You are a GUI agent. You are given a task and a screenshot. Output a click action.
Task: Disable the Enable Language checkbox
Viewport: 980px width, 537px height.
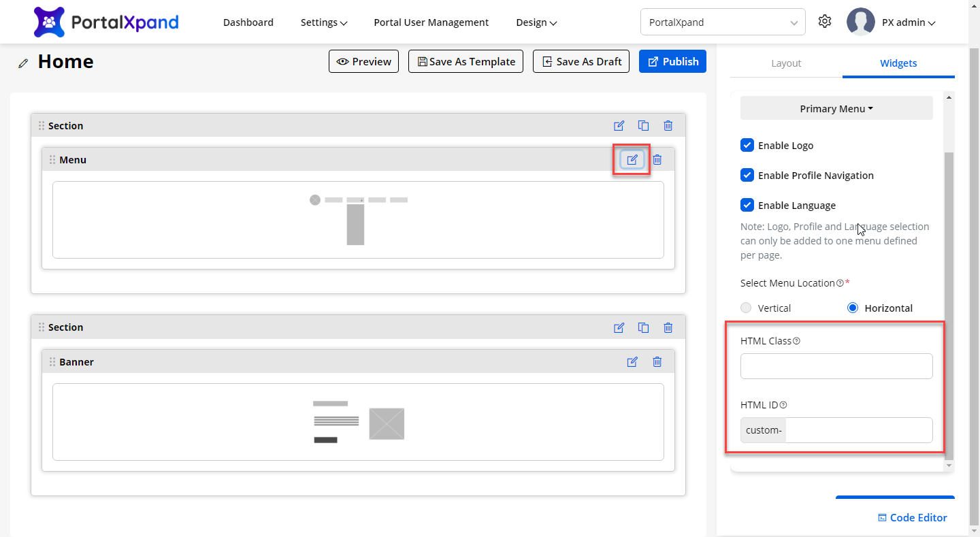click(x=747, y=205)
